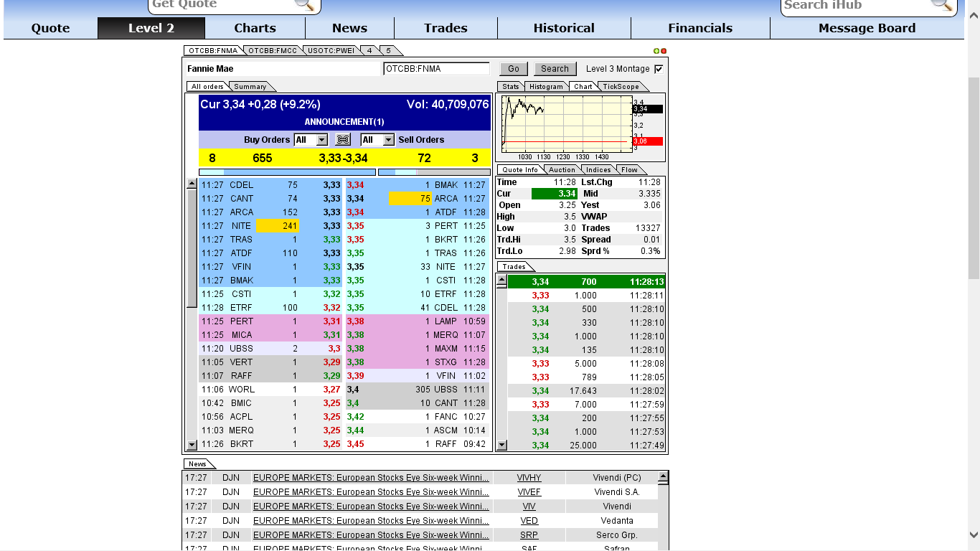The height and width of the screenshot is (551, 980).
Task: Go to the Message Board section
Action: pos(867,28)
